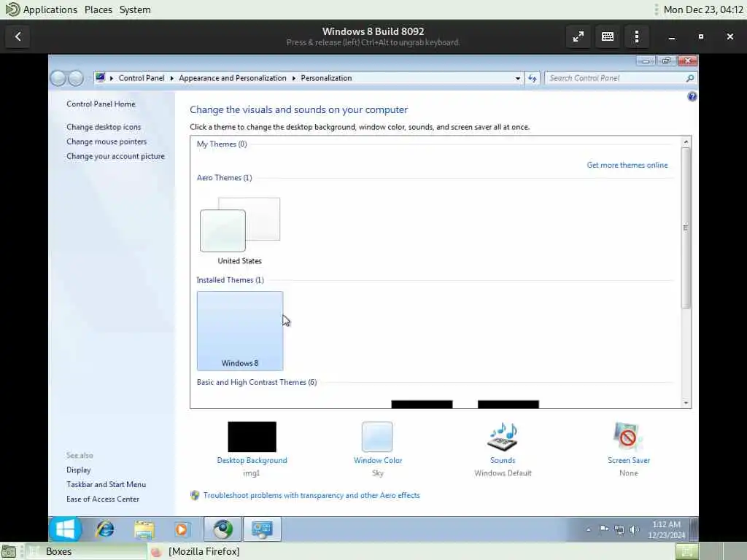Click the Control Panel back navigation button
The width and height of the screenshot is (747, 560).
pyautogui.click(x=58, y=78)
